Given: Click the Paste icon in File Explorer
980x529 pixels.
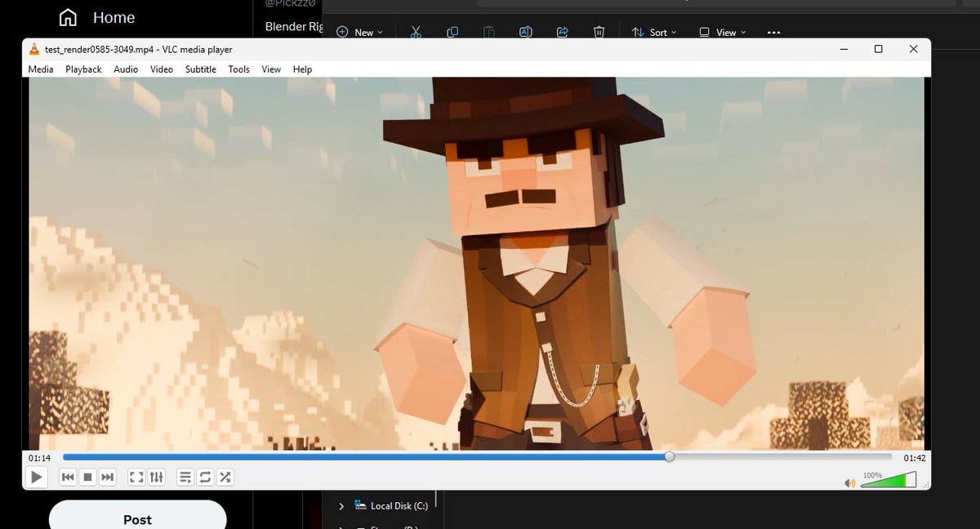Looking at the screenshot, I should click(x=489, y=32).
